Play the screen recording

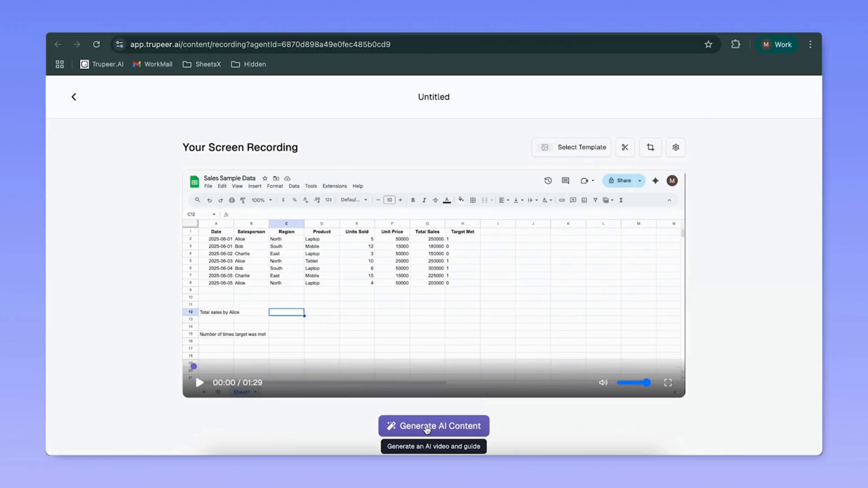(199, 382)
